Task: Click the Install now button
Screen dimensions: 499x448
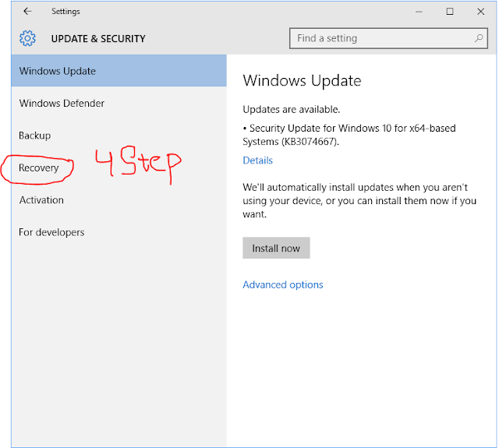Action: click(x=276, y=248)
